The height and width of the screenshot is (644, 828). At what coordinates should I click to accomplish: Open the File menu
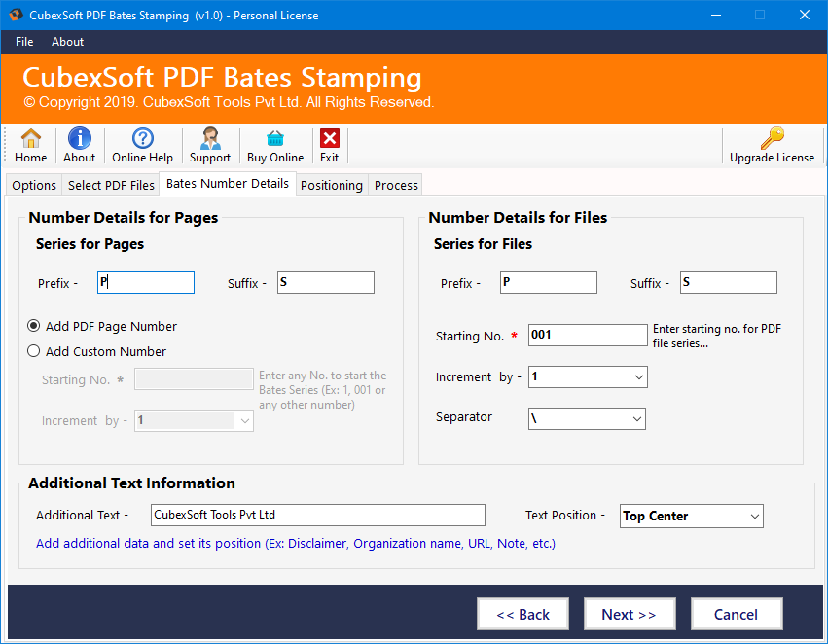point(24,42)
